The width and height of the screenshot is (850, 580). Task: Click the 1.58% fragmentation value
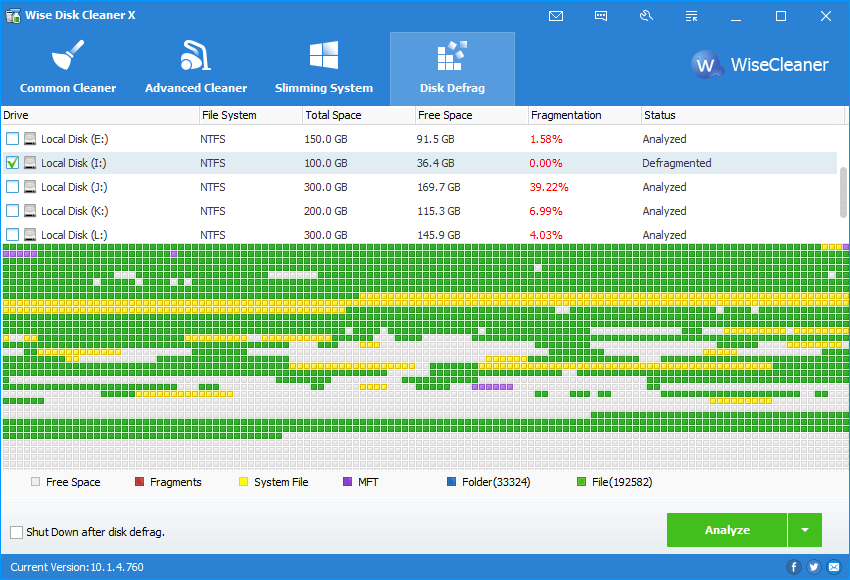pos(546,139)
